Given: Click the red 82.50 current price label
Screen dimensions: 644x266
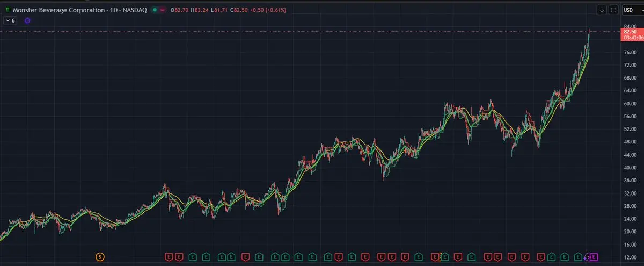Looking at the screenshot, I should pos(628,32).
